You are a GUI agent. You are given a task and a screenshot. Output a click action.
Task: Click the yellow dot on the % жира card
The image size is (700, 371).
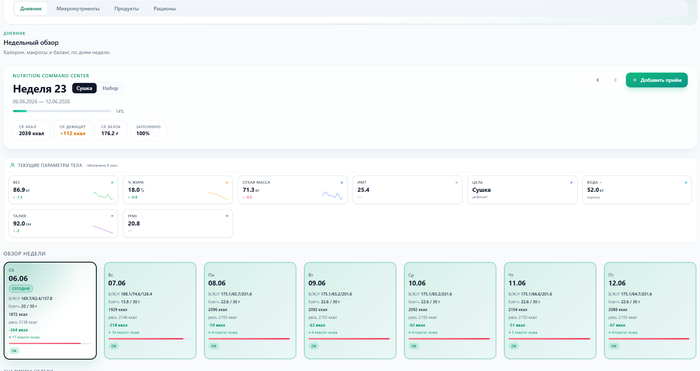click(227, 183)
